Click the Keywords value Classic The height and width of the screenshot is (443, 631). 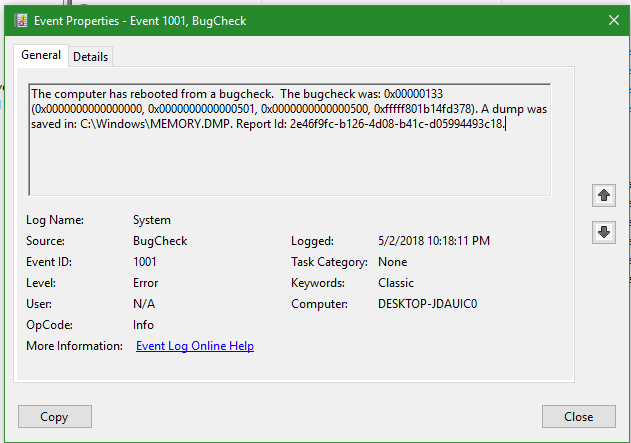[396, 283]
